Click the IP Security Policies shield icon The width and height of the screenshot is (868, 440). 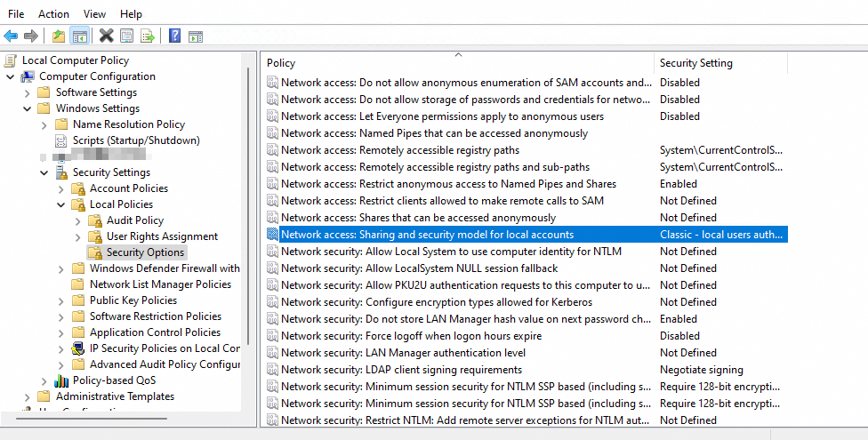click(x=78, y=348)
